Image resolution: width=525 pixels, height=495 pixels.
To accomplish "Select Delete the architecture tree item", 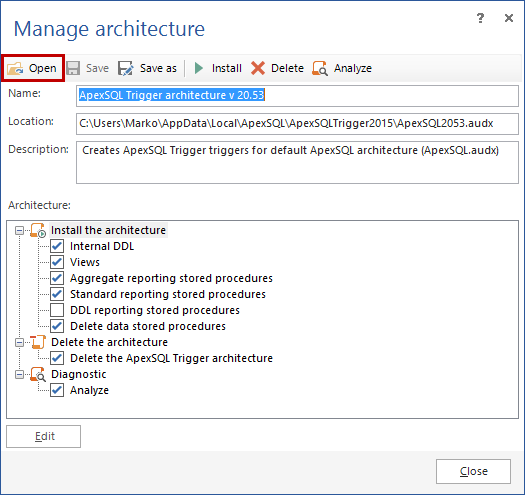I will coord(109,342).
